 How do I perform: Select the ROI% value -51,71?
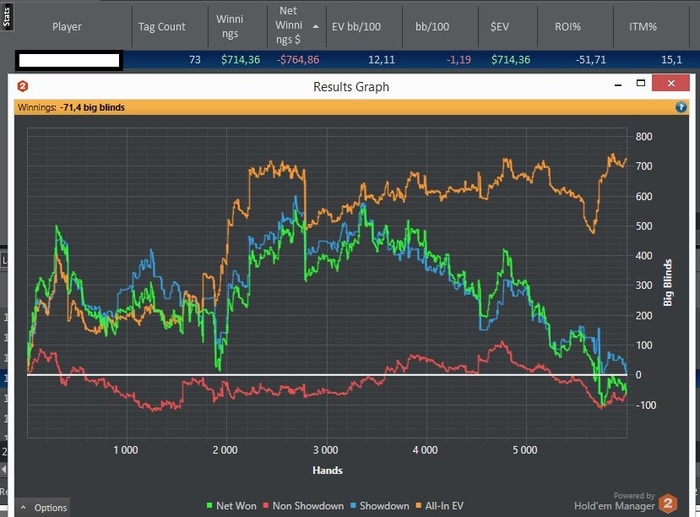[x=591, y=59]
